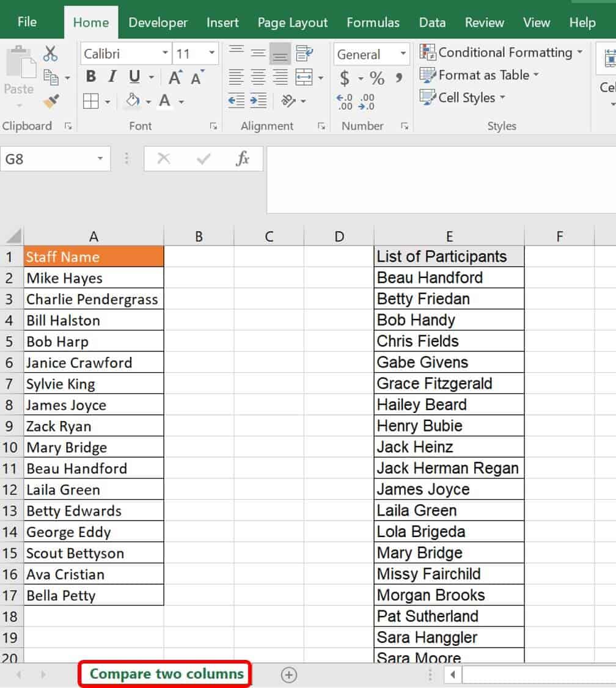Switch to the Formulas ribbon tab

[x=373, y=23]
